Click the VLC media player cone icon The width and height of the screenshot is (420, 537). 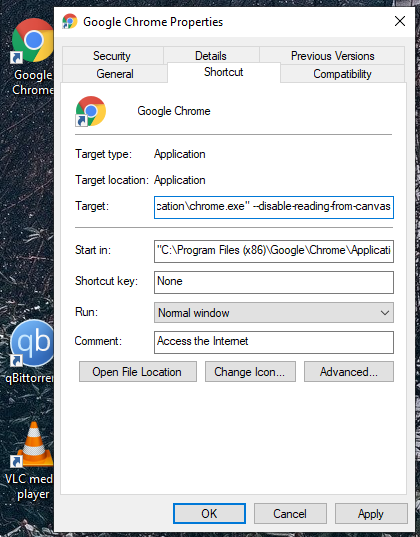coord(33,445)
